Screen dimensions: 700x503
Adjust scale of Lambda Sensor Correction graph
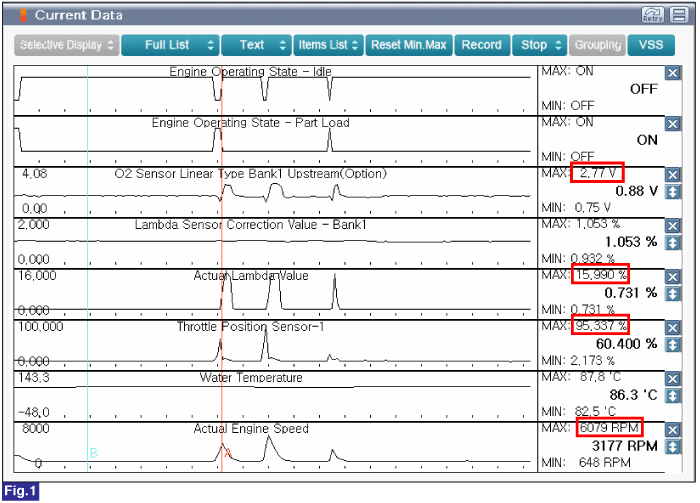point(673,243)
